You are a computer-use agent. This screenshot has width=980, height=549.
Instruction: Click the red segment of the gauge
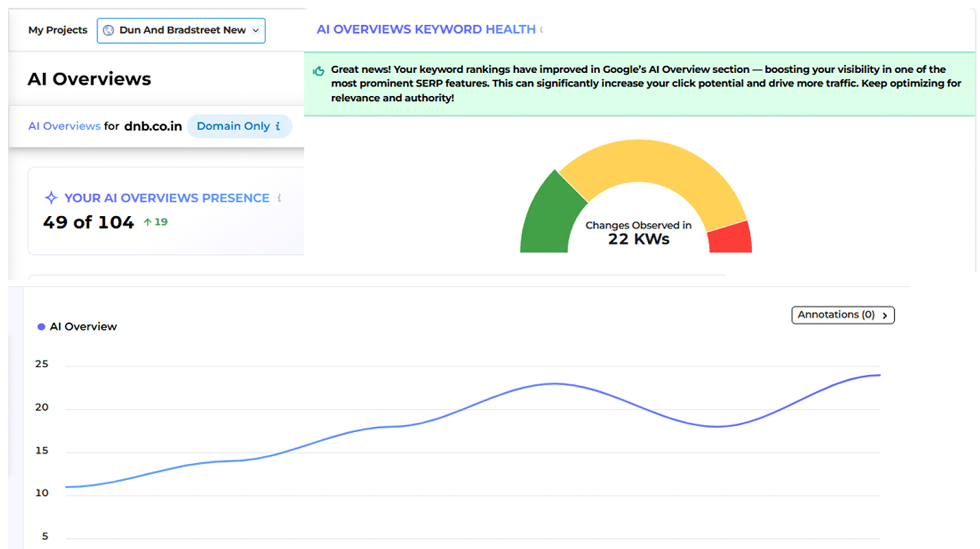tap(731, 239)
